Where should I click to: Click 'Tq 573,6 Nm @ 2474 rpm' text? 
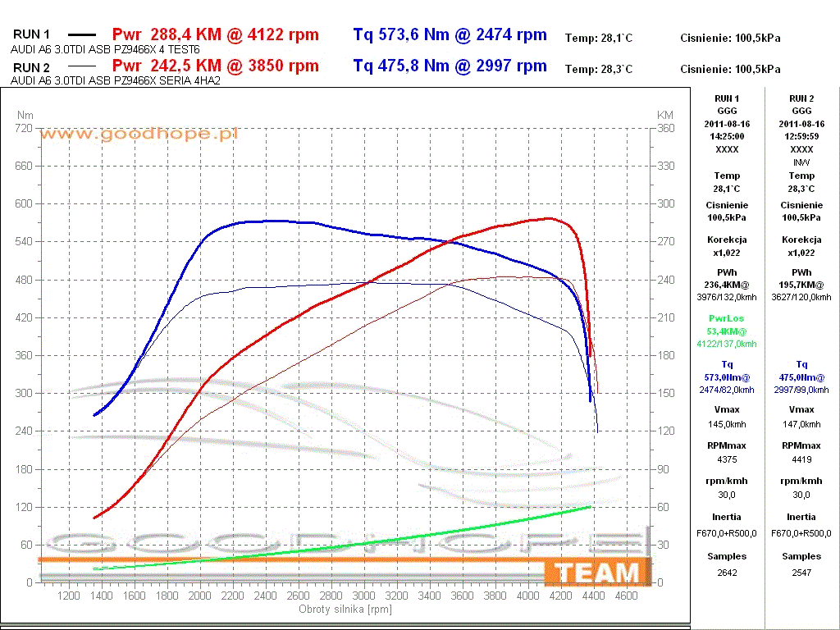[x=450, y=34]
